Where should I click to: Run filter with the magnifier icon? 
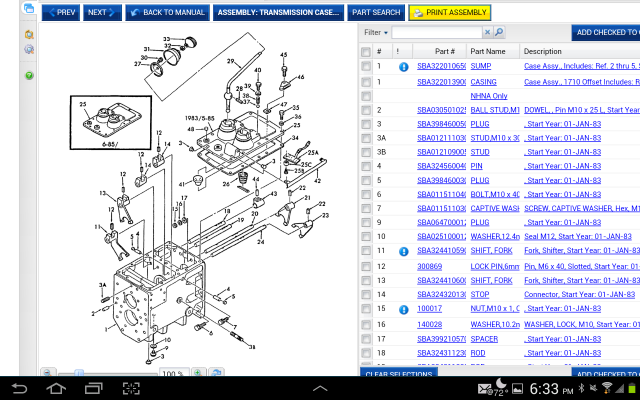[x=499, y=32]
